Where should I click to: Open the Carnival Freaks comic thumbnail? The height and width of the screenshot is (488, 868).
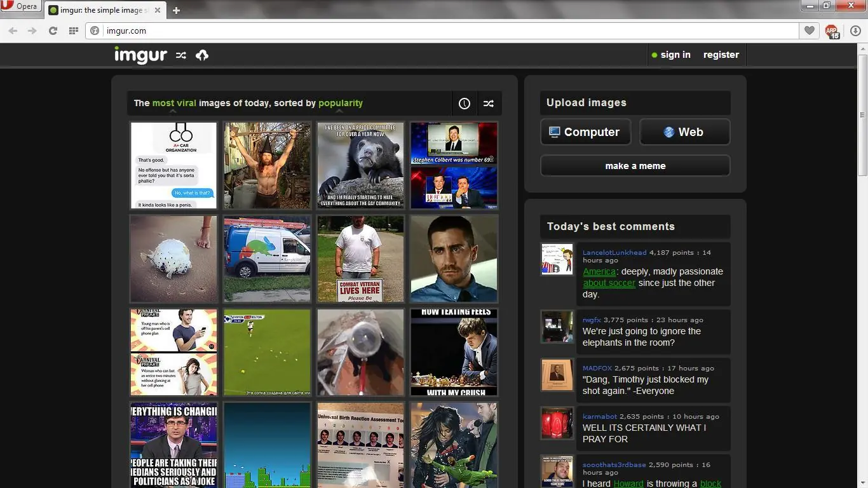(173, 353)
